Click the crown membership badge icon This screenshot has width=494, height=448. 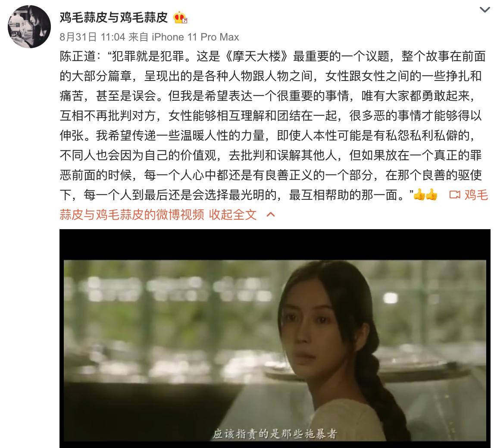(x=180, y=18)
